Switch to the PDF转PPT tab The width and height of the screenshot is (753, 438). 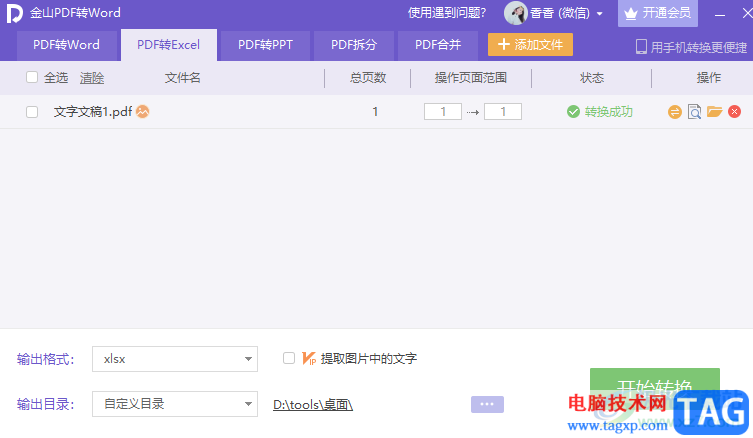(x=265, y=45)
